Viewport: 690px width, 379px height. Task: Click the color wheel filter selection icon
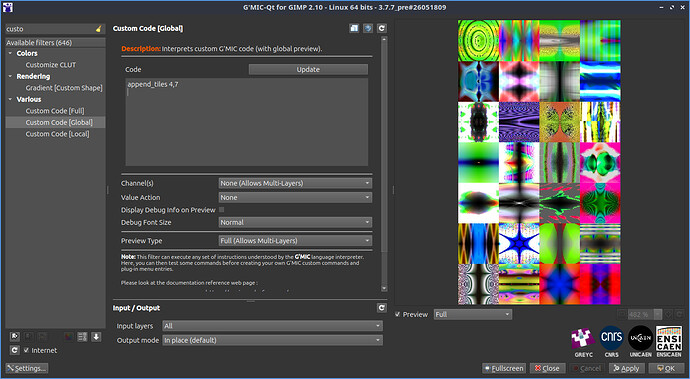coord(69,337)
